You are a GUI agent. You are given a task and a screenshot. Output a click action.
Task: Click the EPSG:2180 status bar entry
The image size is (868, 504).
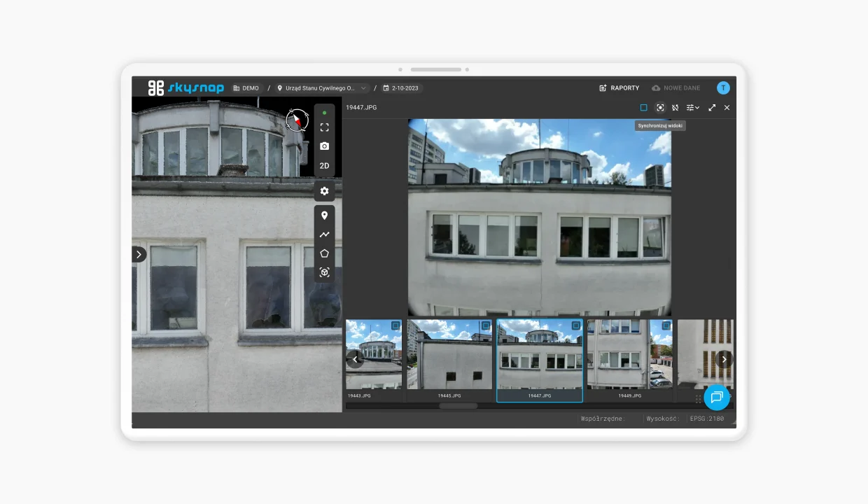click(x=707, y=419)
